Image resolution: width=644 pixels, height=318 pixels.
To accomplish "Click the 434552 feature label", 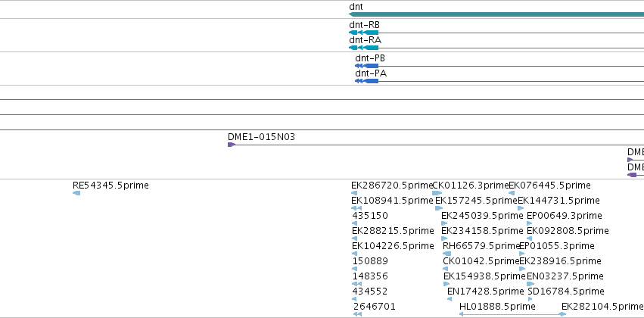I will click(369, 291).
